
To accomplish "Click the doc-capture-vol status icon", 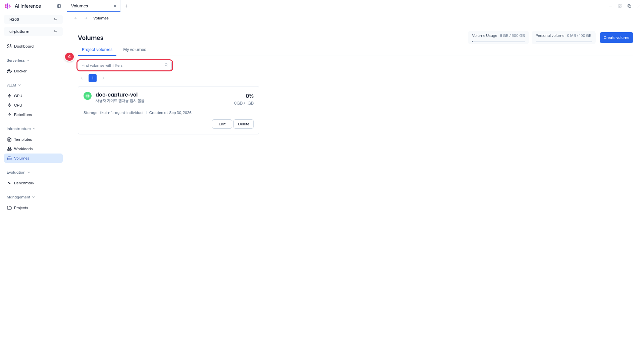I will (x=88, y=96).
